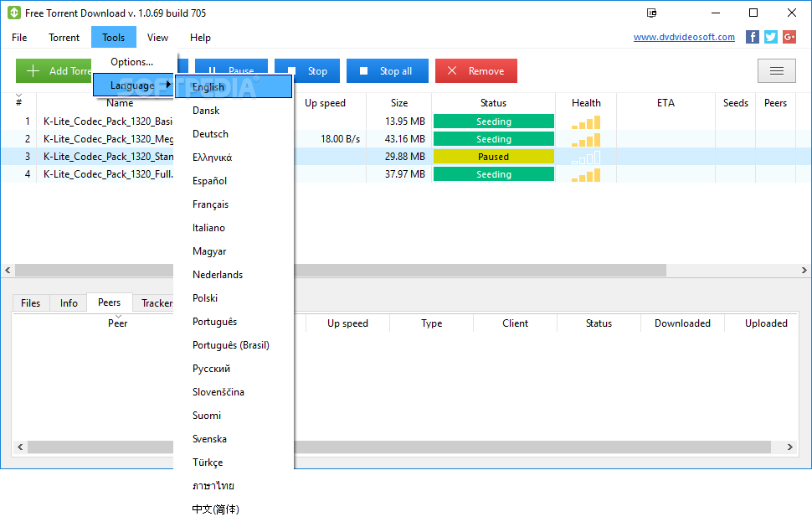Click peers panel scrollbar right arrow
Screen dimensions: 812x522
tap(789, 447)
